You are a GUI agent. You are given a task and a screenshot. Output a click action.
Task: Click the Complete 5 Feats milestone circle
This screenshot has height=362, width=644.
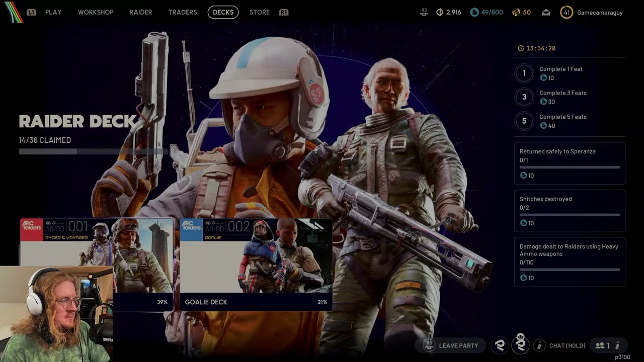[x=524, y=121]
